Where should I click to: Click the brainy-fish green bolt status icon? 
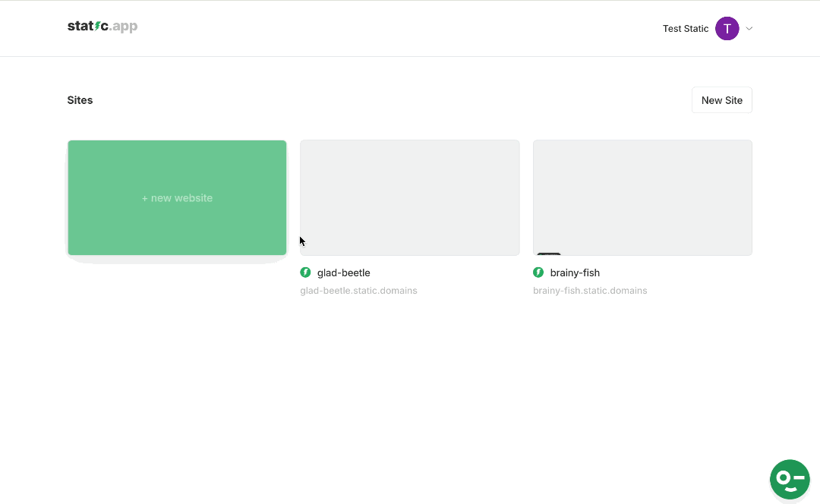(538, 272)
